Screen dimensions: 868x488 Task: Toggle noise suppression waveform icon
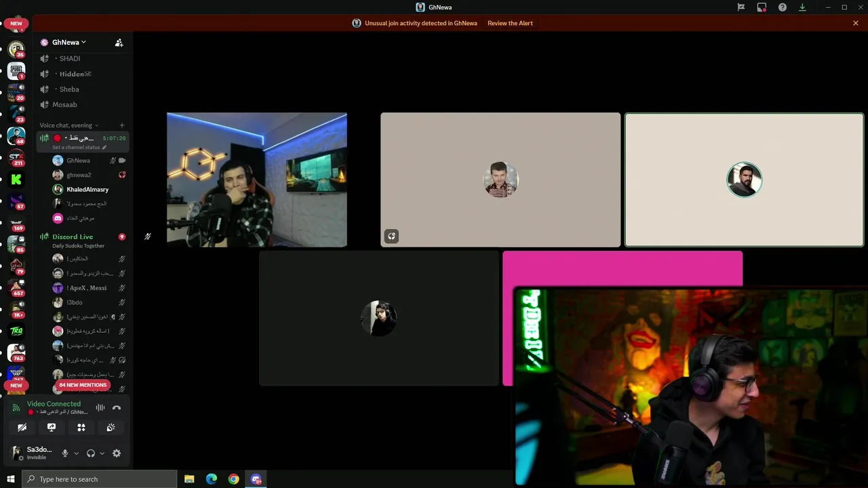[x=100, y=407]
